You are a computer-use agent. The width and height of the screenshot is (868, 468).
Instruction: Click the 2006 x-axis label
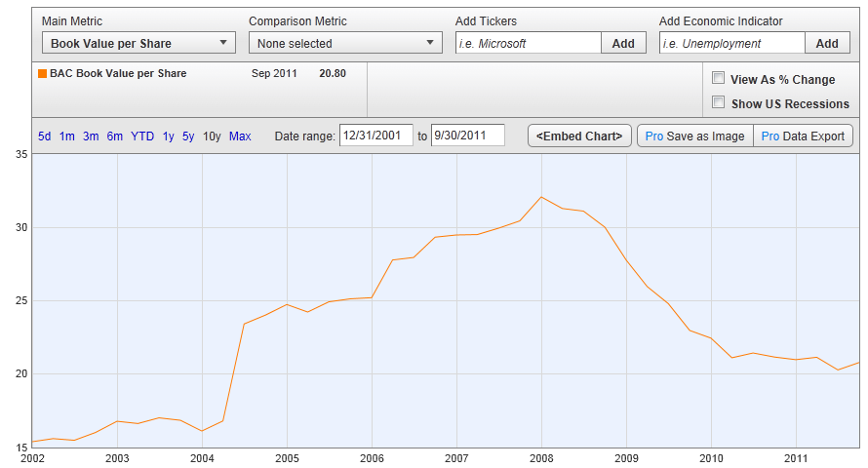click(x=372, y=458)
